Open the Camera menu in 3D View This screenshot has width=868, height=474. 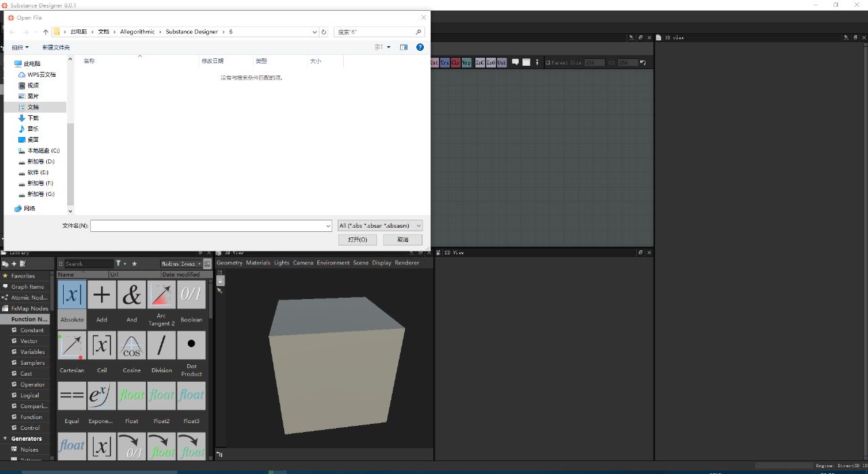tap(303, 263)
